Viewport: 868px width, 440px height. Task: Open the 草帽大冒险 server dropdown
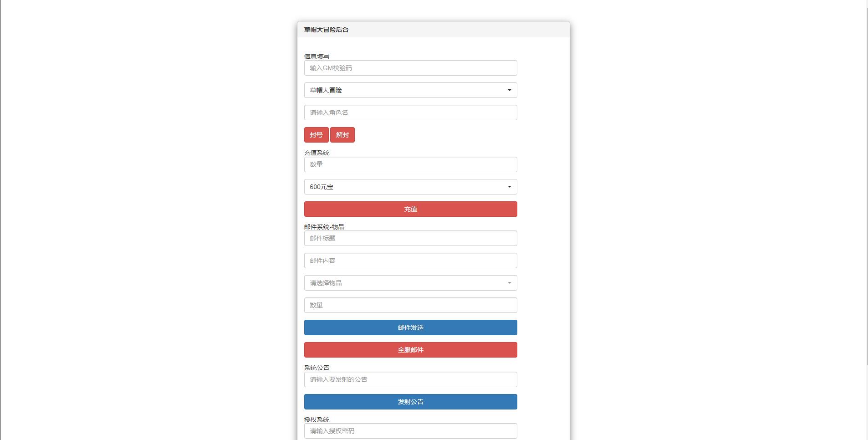(410, 90)
